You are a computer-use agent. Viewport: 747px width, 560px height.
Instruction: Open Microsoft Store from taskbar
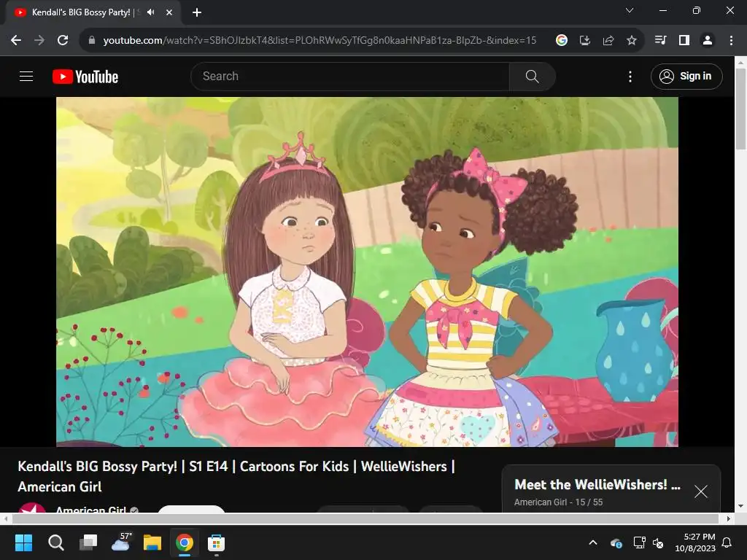pyautogui.click(x=216, y=542)
